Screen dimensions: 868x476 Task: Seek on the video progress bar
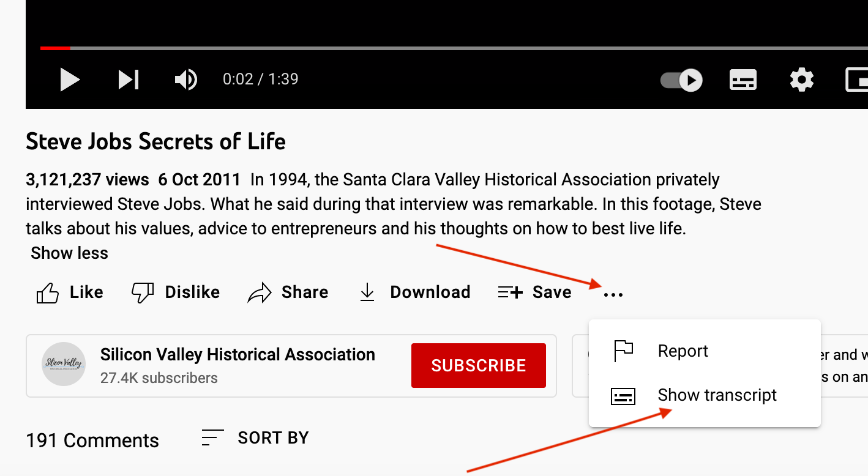click(x=454, y=48)
